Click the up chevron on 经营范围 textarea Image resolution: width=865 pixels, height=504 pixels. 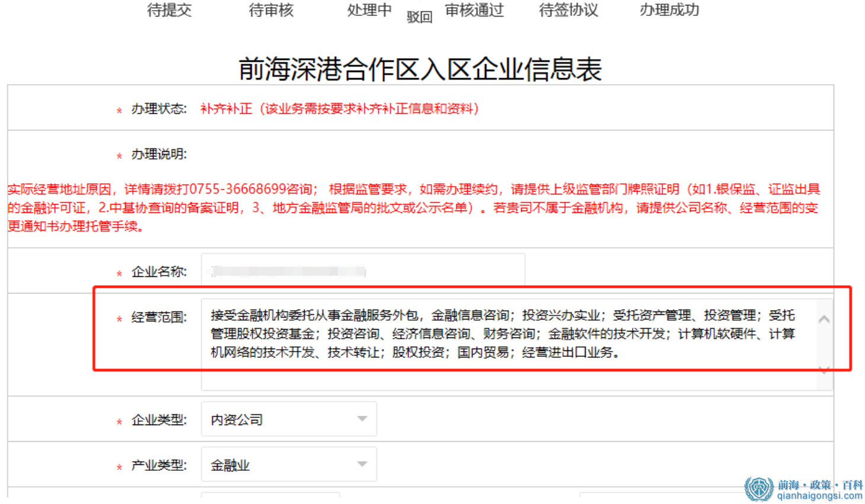(x=824, y=320)
